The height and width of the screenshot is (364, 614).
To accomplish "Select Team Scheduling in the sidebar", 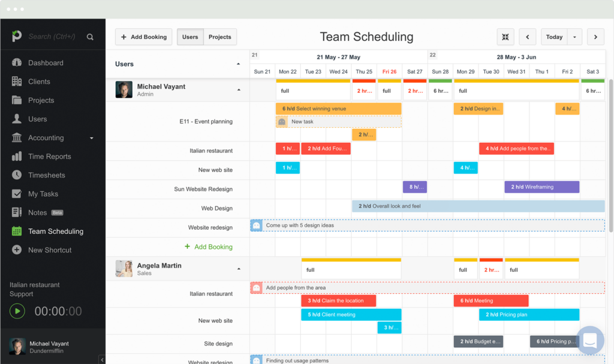I will (x=56, y=231).
